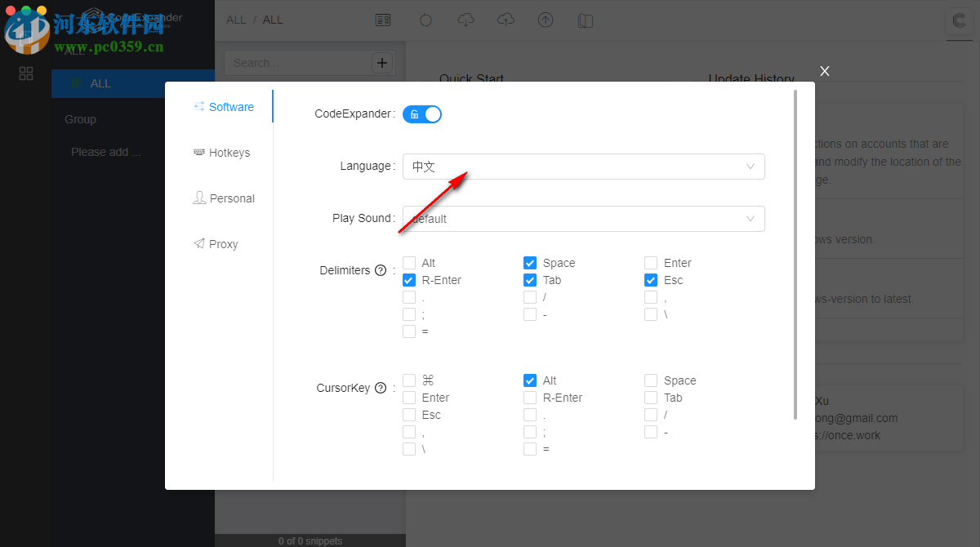The height and width of the screenshot is (547, 980).
Task: Check the Delimiters slash checkbox
Action: click(x=530, y=297)
